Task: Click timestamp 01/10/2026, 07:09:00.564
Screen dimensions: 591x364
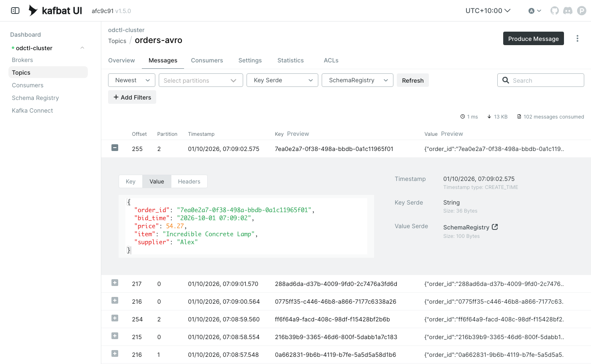Action: tap(224, 302)
